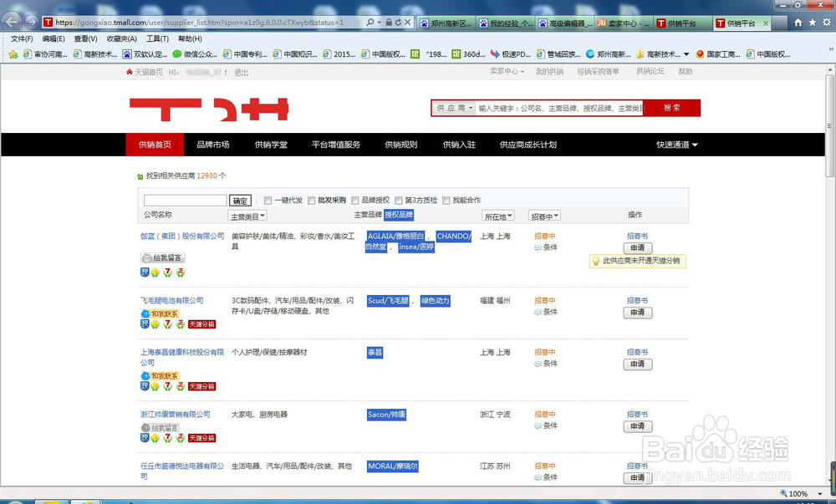Expand the 高新技术... folder bookmark arrow
The width and height of the screenshot is (836, 504).
[686, 54]
